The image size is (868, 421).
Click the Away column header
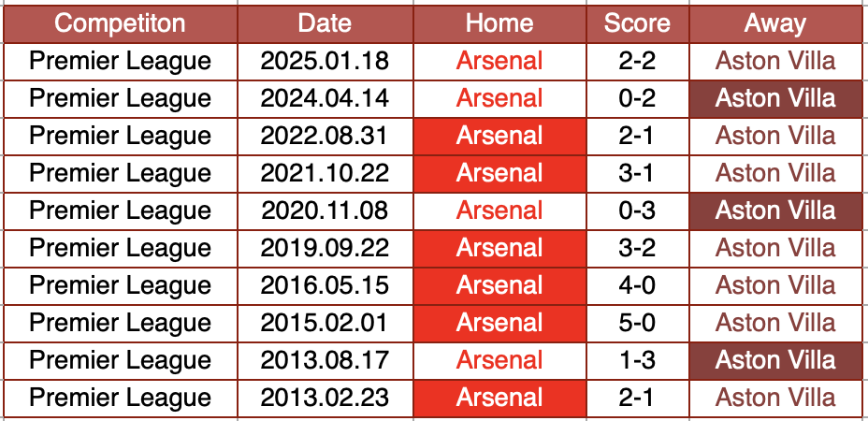point(775,24)
